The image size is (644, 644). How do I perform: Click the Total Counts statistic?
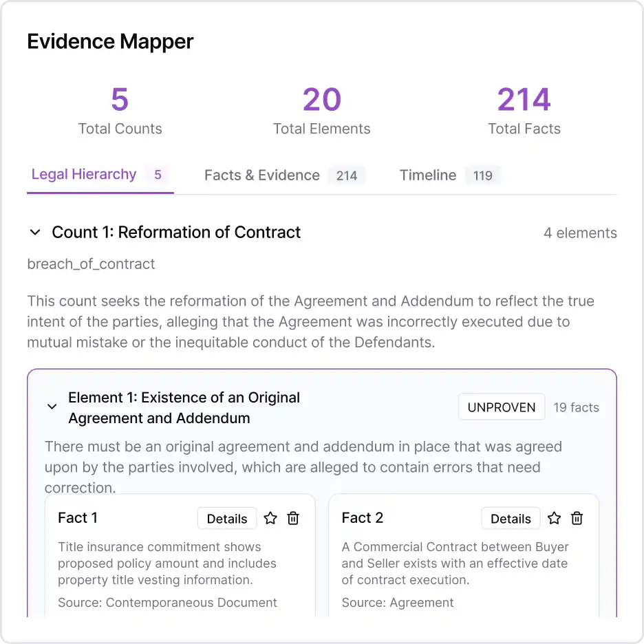click(120, 110)
